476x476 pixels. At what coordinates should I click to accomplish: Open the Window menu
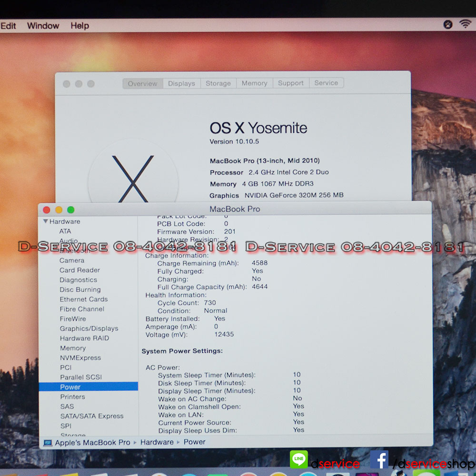click(x=43, y=26)
